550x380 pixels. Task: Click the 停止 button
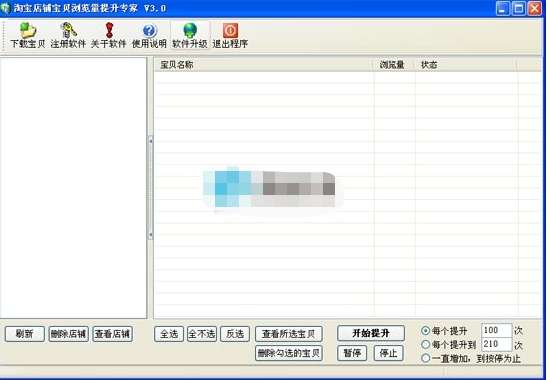(x=388, y=353)
